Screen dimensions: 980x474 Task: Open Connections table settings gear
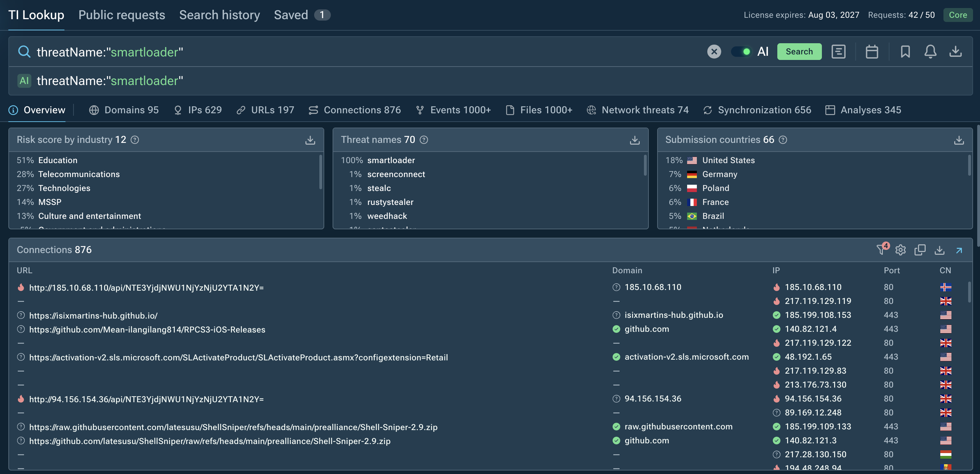900,250
